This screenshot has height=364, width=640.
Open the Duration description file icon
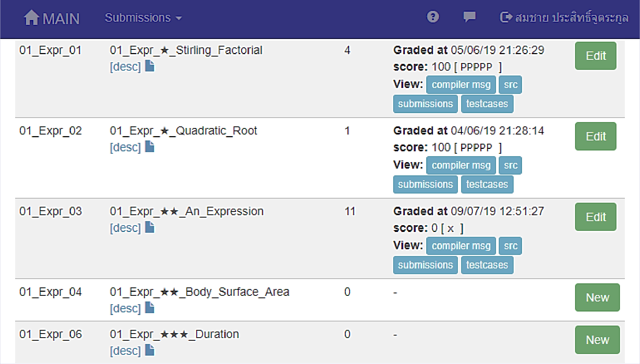150,350
